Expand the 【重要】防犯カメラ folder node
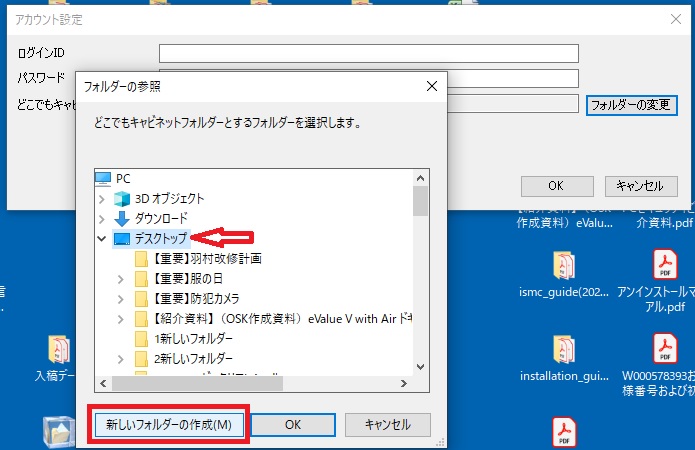 tap(121, 298)
